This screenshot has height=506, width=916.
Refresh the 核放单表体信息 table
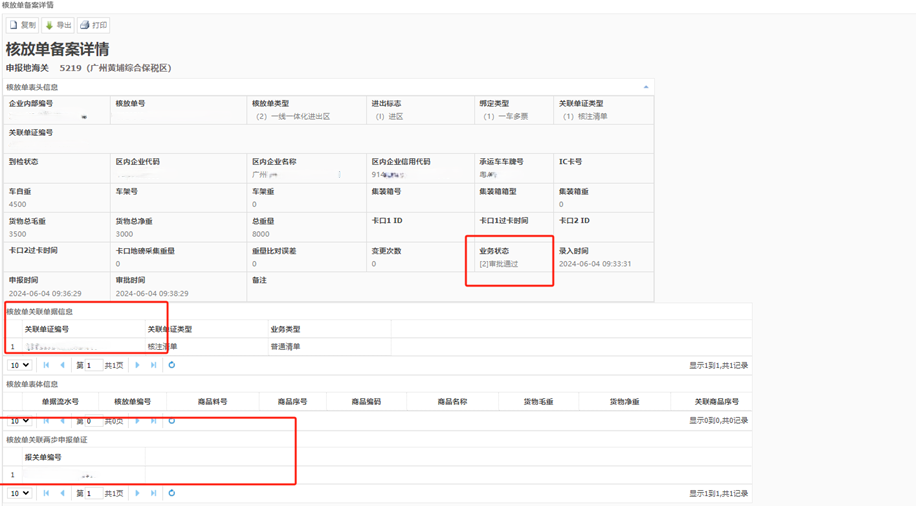(x=172, y=421)
